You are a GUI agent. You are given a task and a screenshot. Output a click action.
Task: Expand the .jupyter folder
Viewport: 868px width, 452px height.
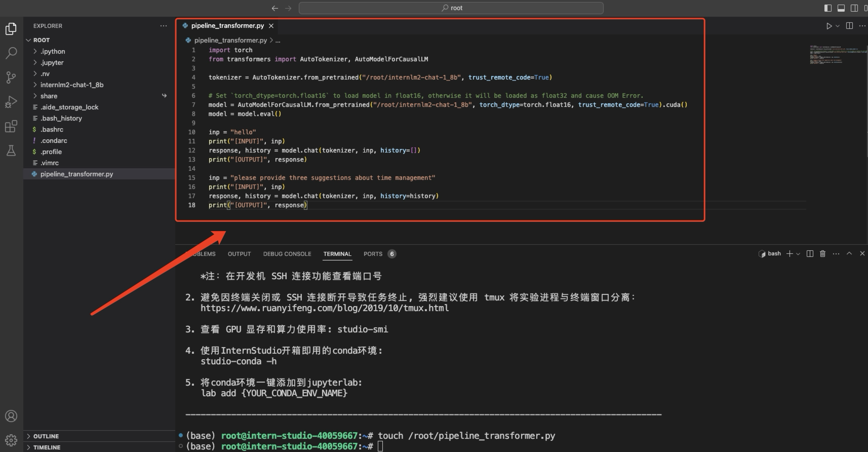tap(99, 62)
